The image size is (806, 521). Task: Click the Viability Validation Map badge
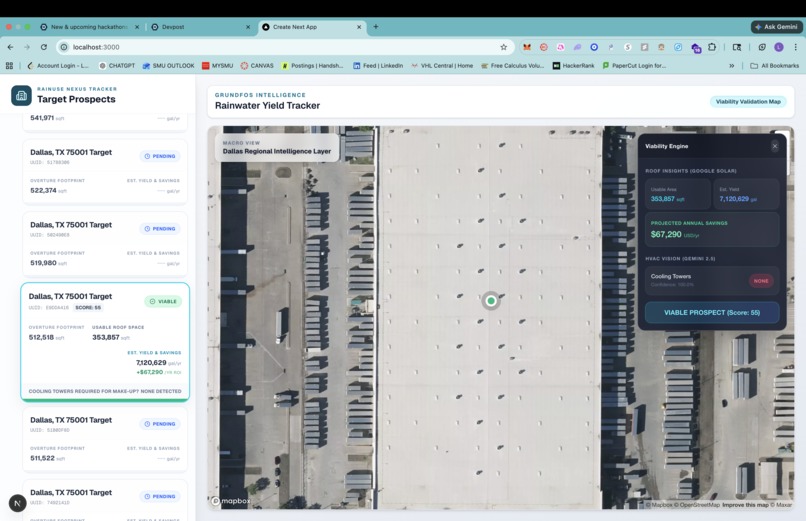748,102
